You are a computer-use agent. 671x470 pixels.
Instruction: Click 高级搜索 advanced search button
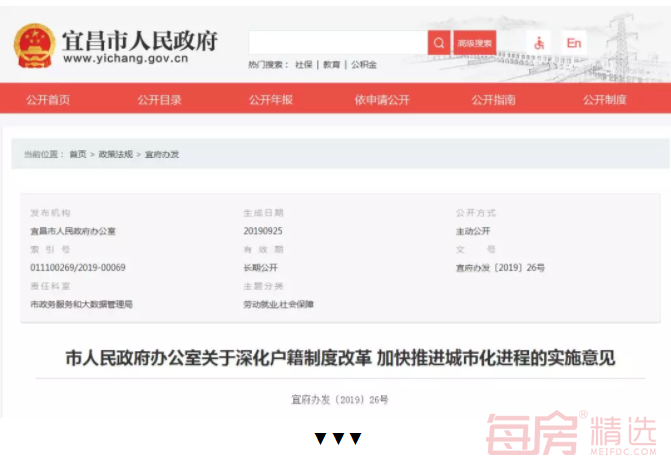475,43
